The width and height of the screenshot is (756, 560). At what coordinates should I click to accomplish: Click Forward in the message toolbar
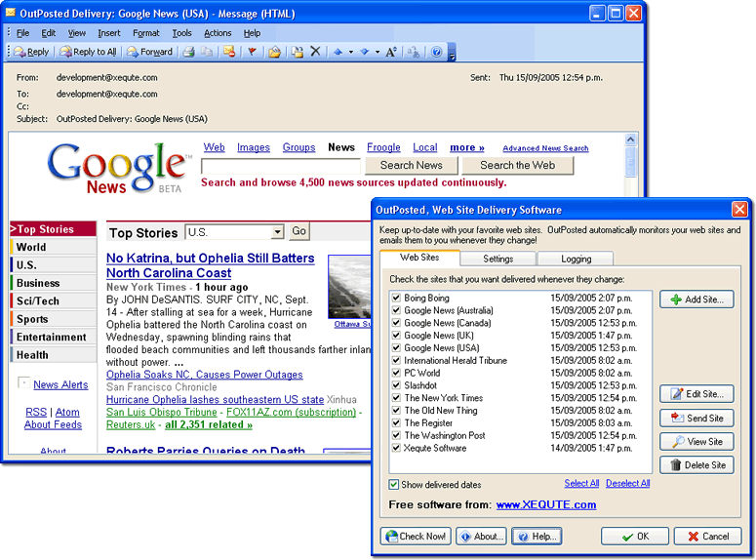(x=150, y=52)
